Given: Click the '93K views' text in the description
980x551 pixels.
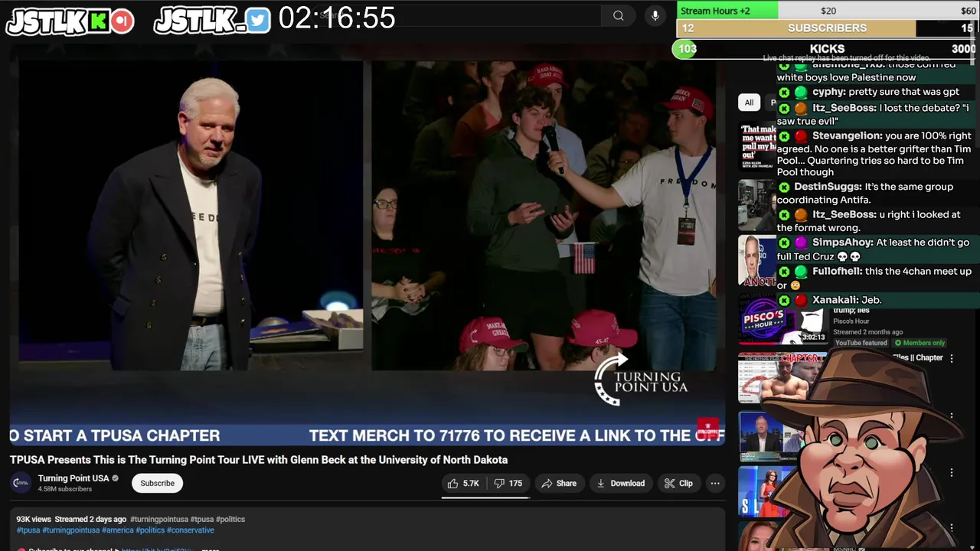Looking at the screenshot, I should [x=34, y=519].
